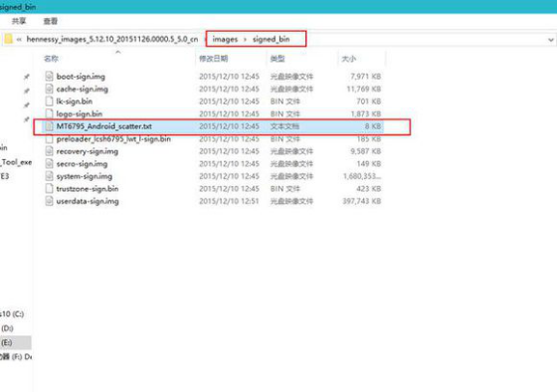Viewport: 558px width, 392px height.
Task: Select the (E:) drive in navigation pane
Action: click(15, 342)
